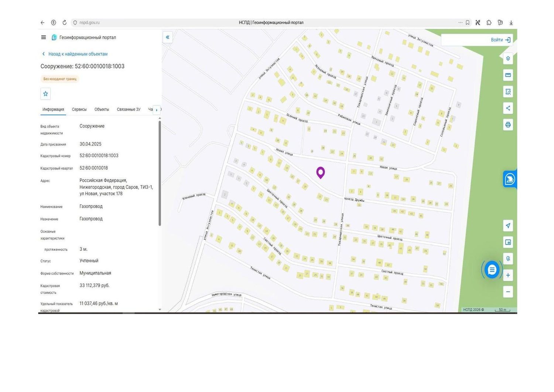Click the Без координат границ badge
The height and width of the screenshot is (392, 554).
point(60,79)
